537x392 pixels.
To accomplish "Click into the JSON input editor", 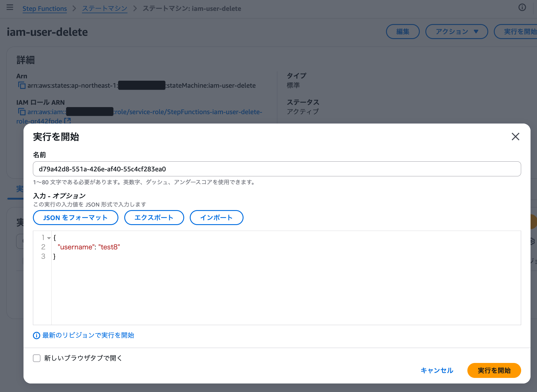I will 286,278.
